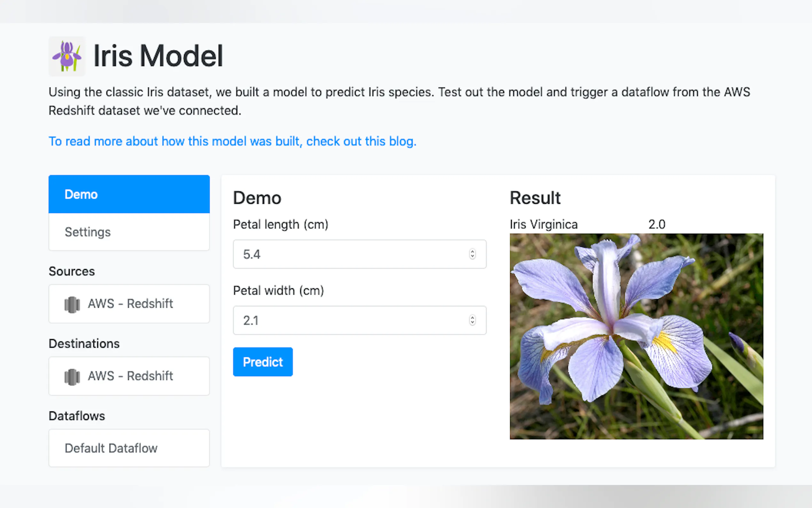Click the Petal width stepper up arrow
The width and height of the screenshot is (812, 508).
click(472, 317)
